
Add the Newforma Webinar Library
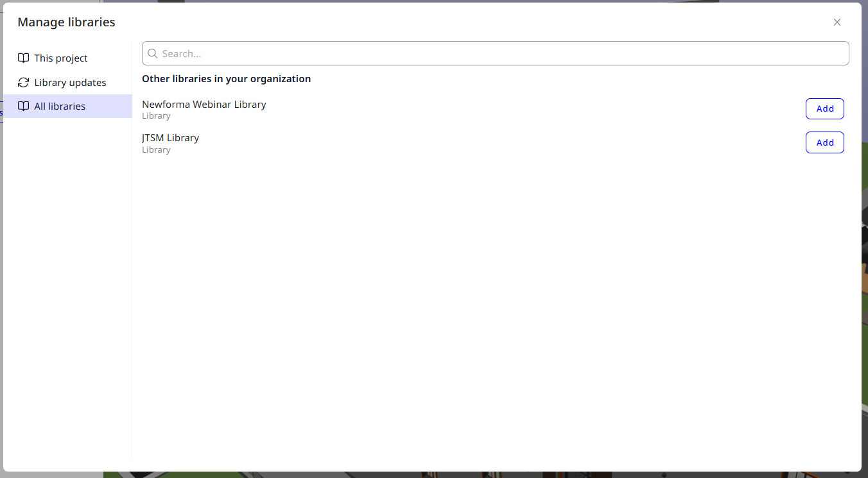[824, 109]
